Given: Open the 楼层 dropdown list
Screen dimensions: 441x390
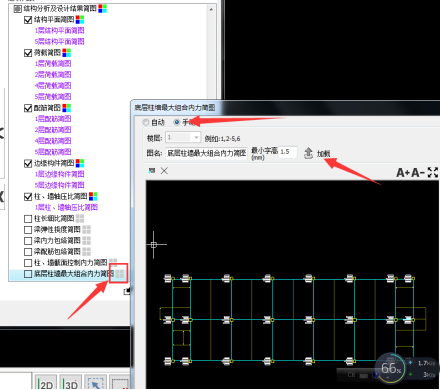Looking at the screenshot, I should [x=196, y=137].
